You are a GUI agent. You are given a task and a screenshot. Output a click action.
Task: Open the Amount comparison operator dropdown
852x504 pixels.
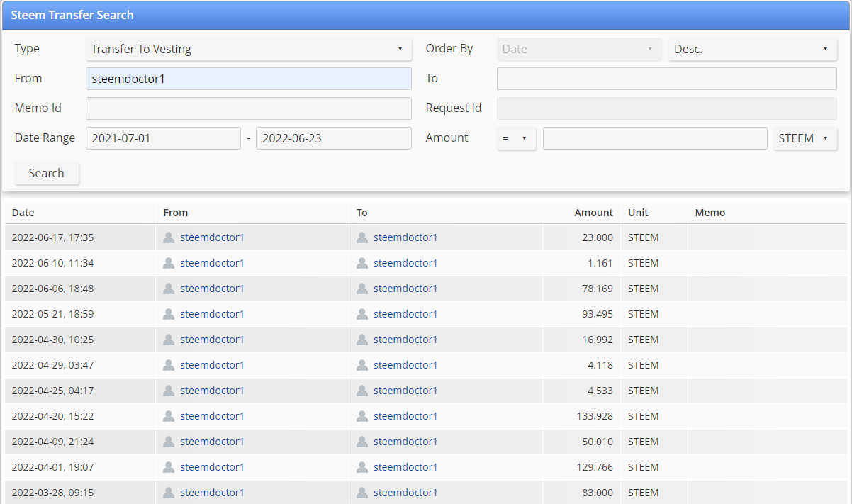[x=517, y=138]
